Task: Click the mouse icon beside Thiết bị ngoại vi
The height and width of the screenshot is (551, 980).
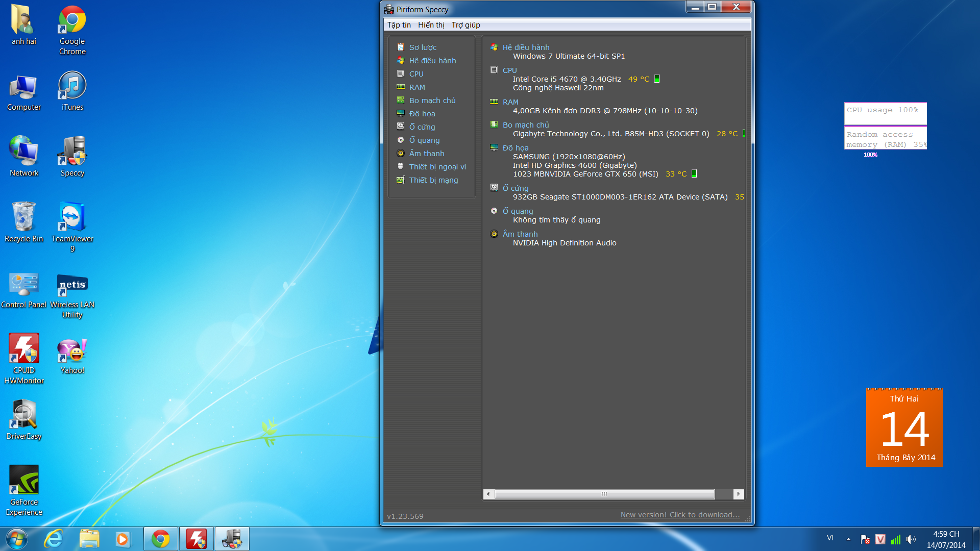Action: pyautogui.click(x=401, y=166)
